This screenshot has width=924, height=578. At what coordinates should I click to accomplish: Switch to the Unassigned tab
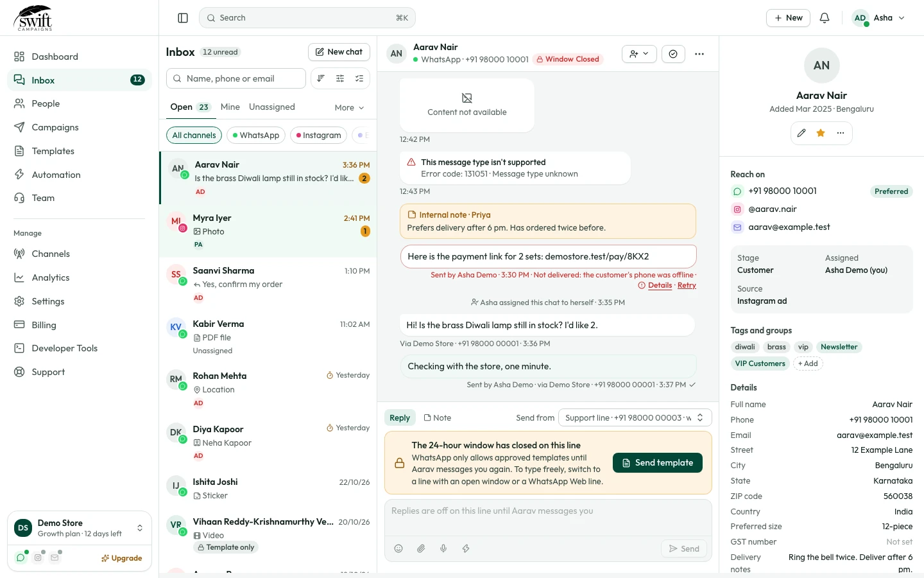[x=272, y=107]
